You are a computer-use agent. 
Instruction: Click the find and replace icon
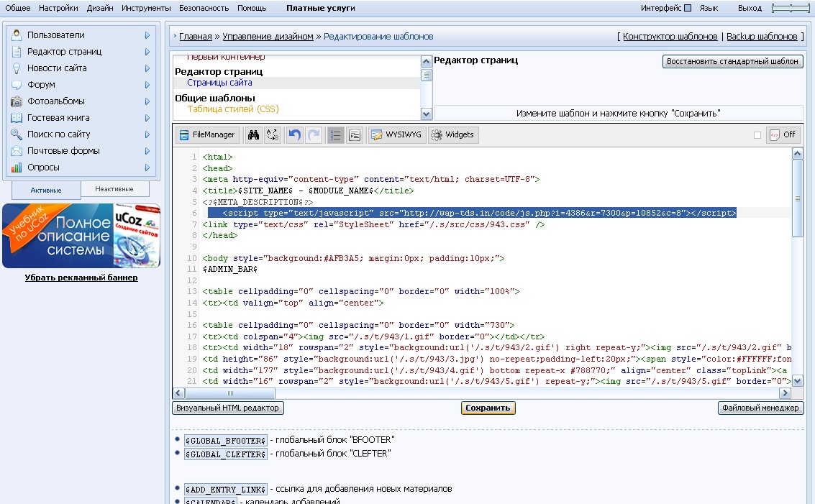tap(273, 135)
